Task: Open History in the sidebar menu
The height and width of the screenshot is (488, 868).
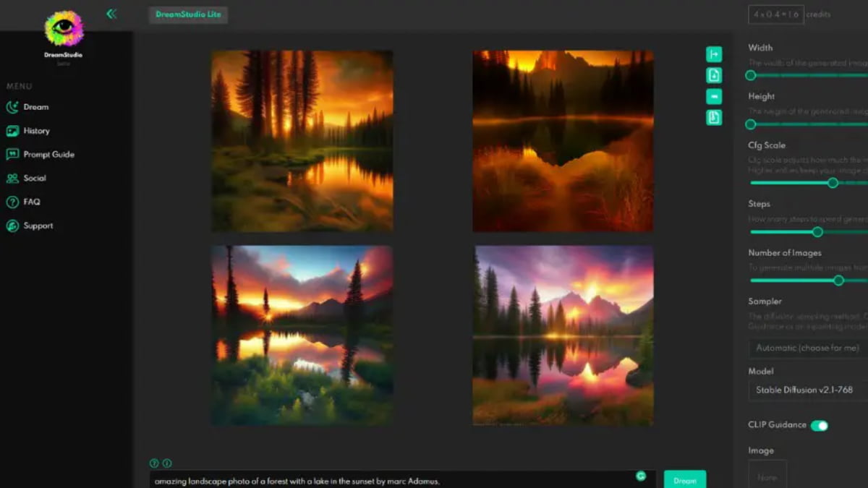Action: pos(36,131)
